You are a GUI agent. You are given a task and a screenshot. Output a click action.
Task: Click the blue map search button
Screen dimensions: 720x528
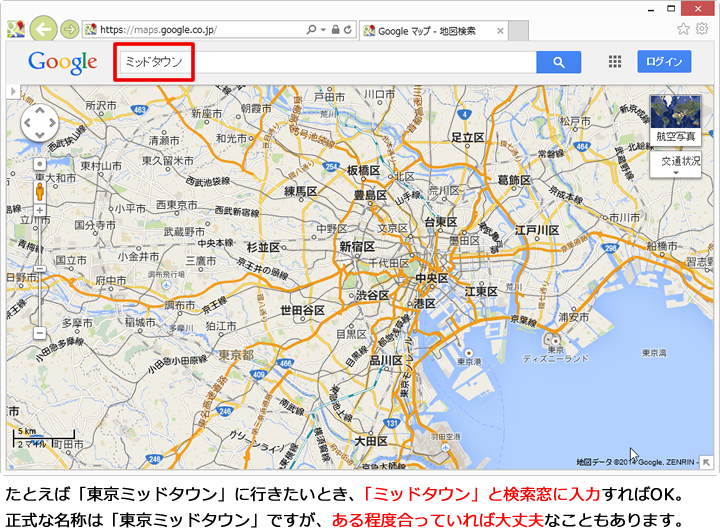(x=558, y=62)
